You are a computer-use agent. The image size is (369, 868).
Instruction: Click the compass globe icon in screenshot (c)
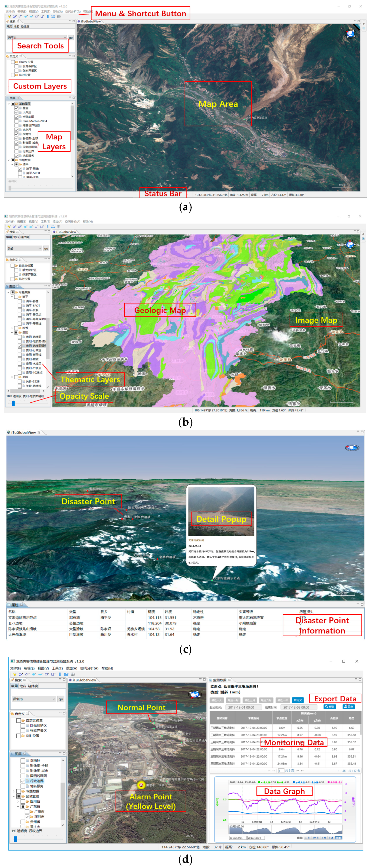(x=352, y=447)
